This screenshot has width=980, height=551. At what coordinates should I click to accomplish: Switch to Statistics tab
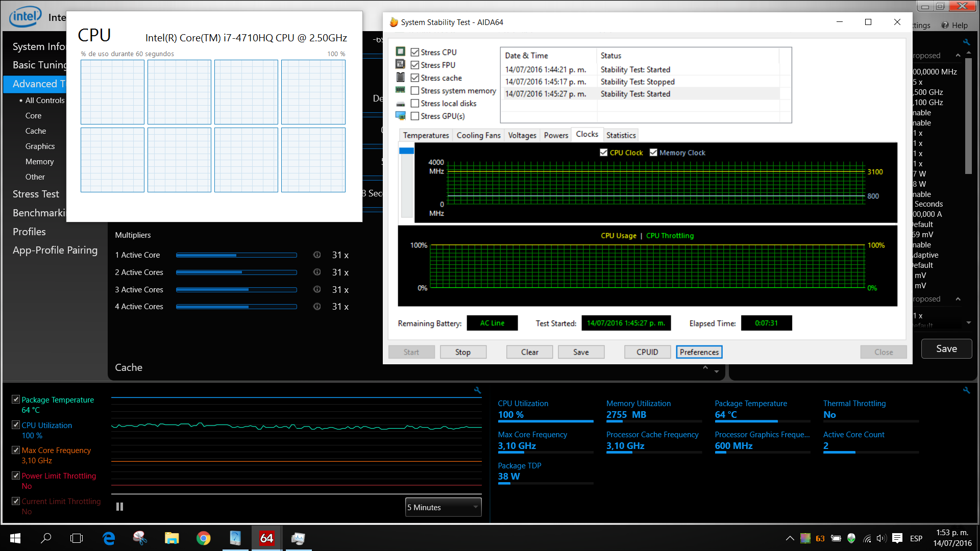pyautogui.click(x=621, y=135)
